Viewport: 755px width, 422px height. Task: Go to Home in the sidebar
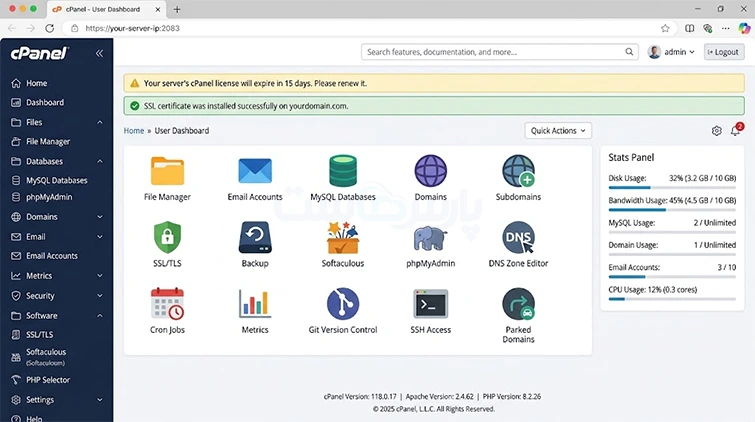click(x=29, y=83)
